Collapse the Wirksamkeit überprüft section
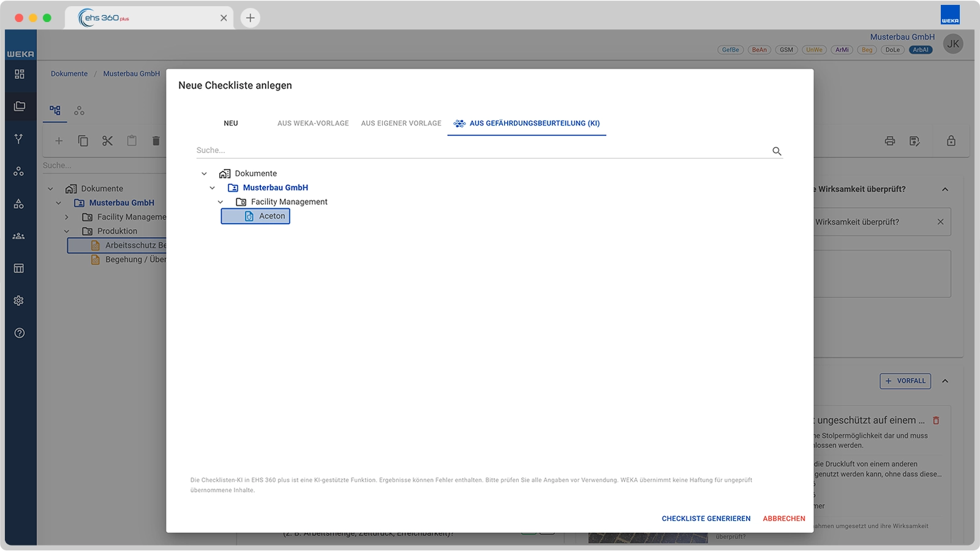 [945, 189]
